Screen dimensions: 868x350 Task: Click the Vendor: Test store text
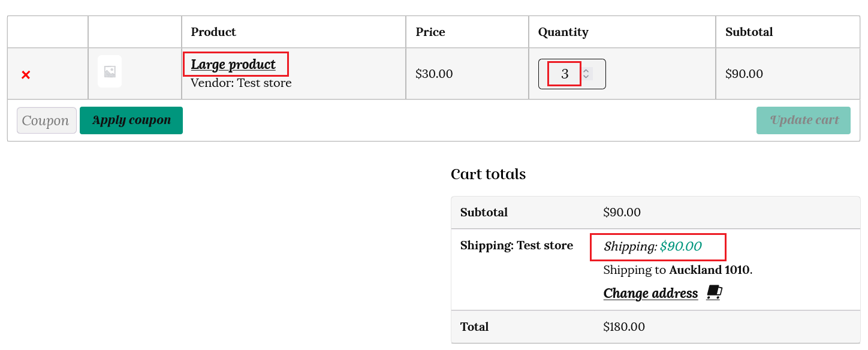tap(241, 83)
